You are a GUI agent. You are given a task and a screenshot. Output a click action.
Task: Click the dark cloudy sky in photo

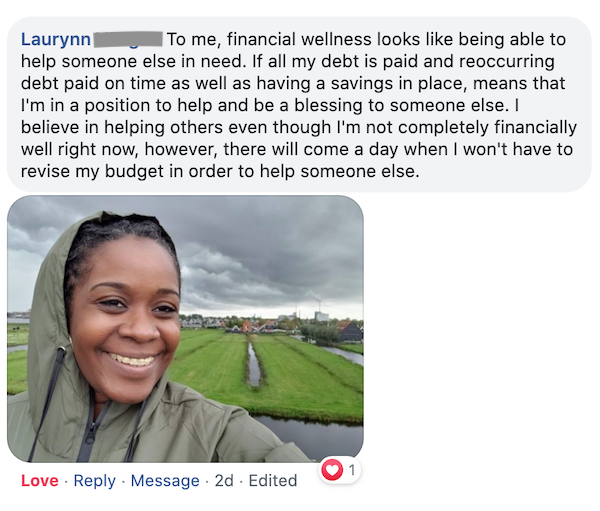268,249
